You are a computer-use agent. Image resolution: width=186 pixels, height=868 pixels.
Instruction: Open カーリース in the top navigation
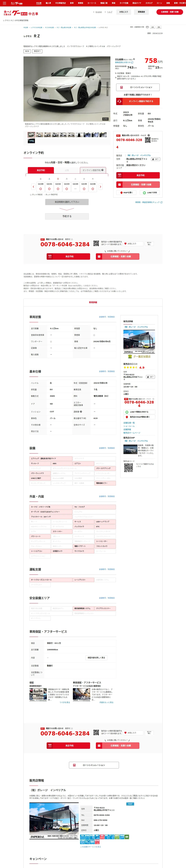tap(92, 3)
